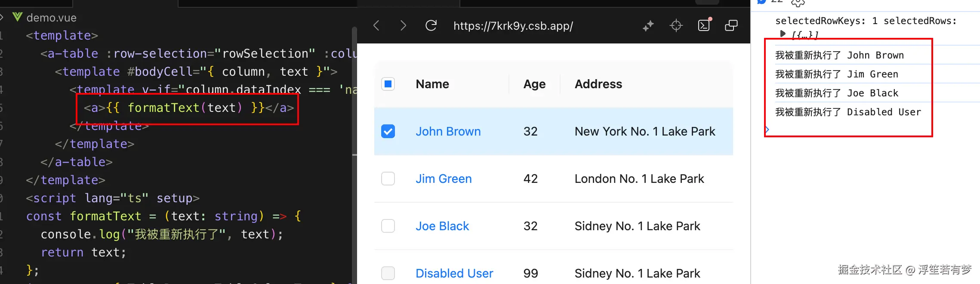Toggle the preview console terminal icon

click(704, 26)
